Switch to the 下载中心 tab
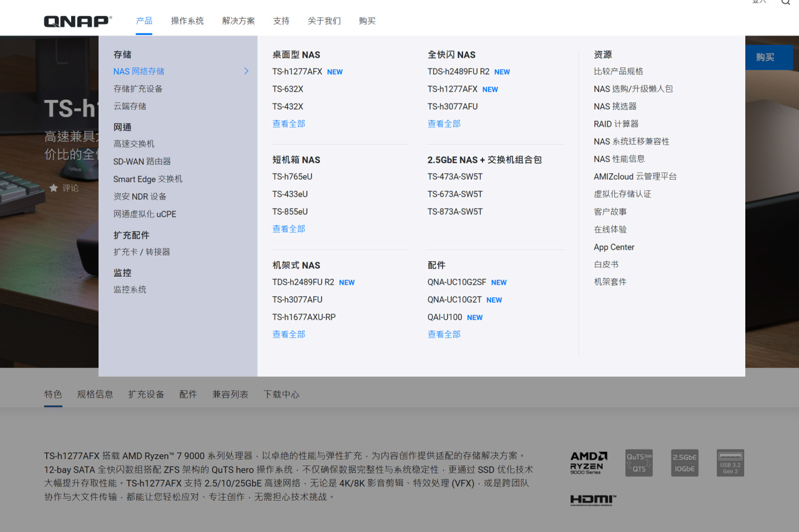799x532 pixels. pyautogui.click(x=282, y=394)
